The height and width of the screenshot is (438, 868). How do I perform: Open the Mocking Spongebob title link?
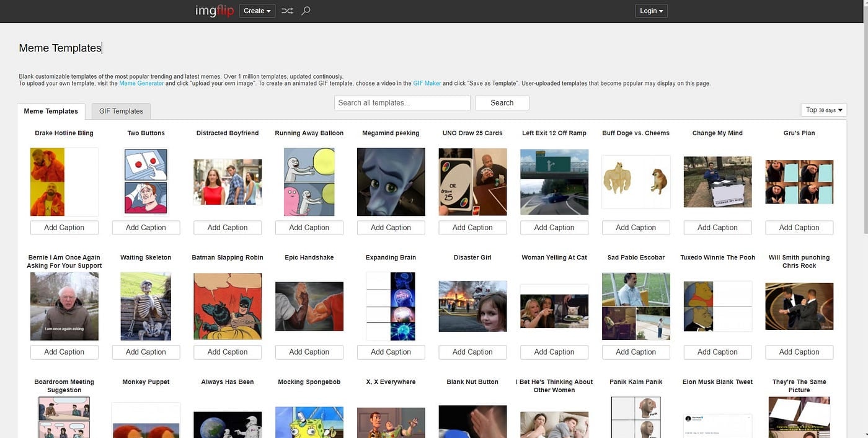pos(309,382)
